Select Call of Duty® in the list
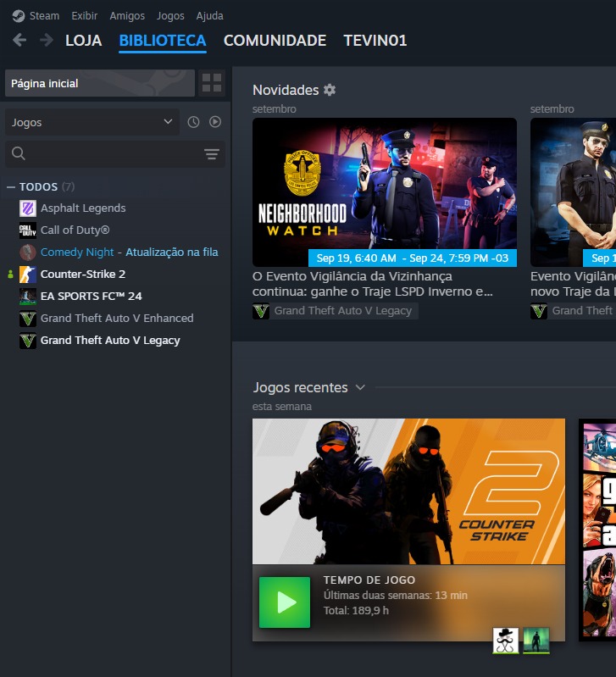616x677 pixels. click(75, 230)
